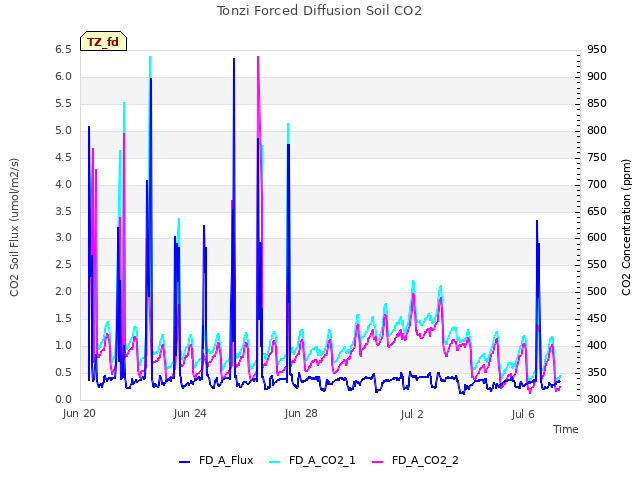Click the 950 right axis tick label

597,49
